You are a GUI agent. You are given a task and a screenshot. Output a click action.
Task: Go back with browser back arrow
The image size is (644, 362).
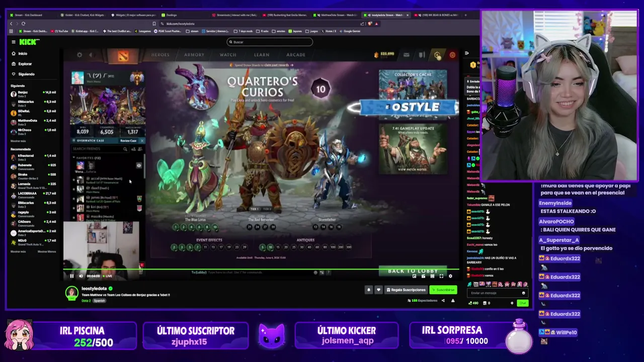click(x=11, y=24)
